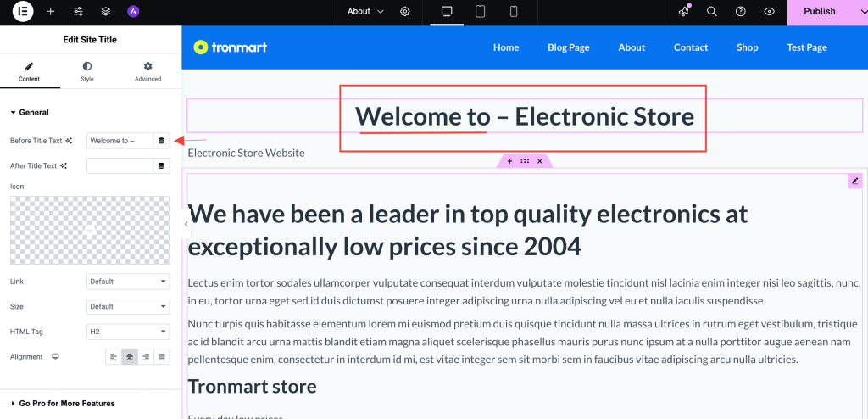Switch to the Style tab
The image size is (868, 419).
(87, 71)
